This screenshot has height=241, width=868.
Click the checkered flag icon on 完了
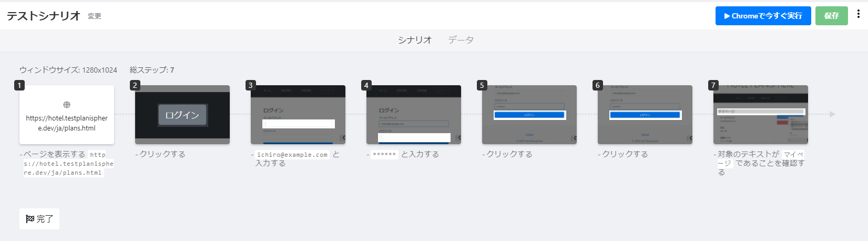point(30,219)
